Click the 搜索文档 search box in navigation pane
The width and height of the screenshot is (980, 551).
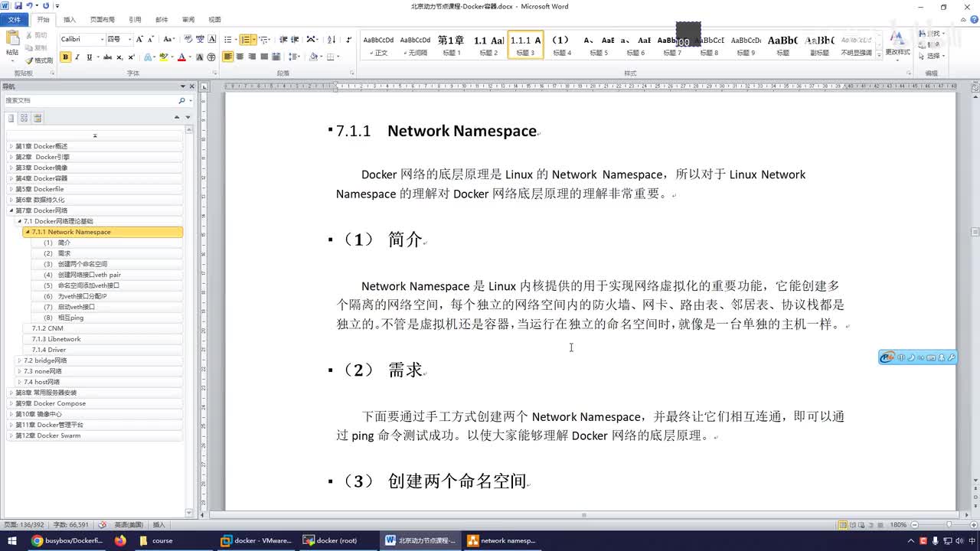click(x=90, y=100)
